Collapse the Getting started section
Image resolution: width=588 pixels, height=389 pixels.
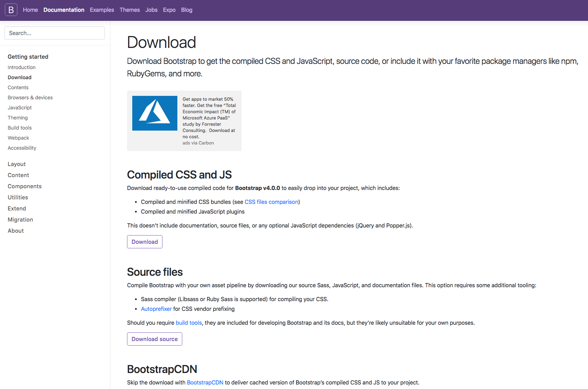28,57
